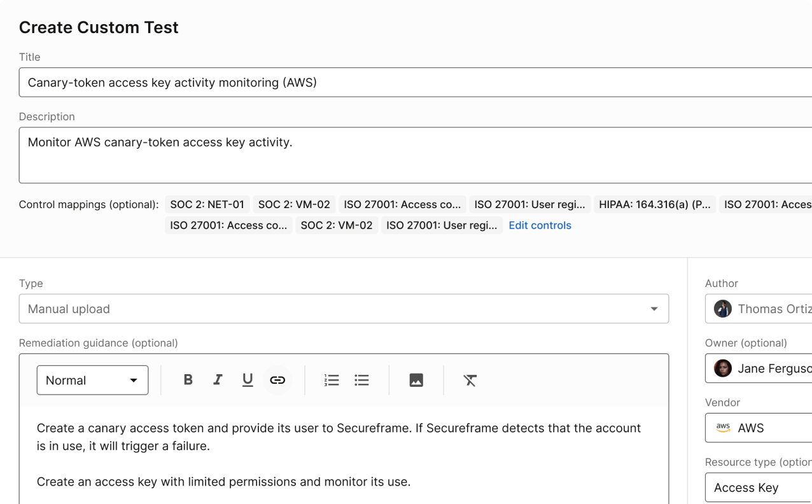The height and width of the screenshot is (504, 812).
Task: Expand the Type dropdown showing Manual upload
Action: click(344, 309)
